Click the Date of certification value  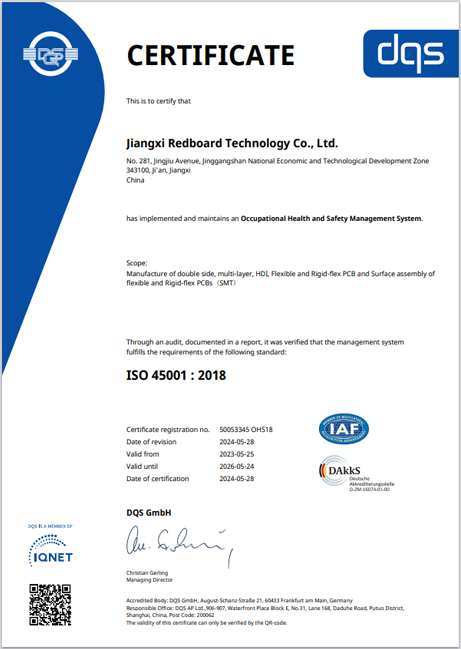pos(237,479)
